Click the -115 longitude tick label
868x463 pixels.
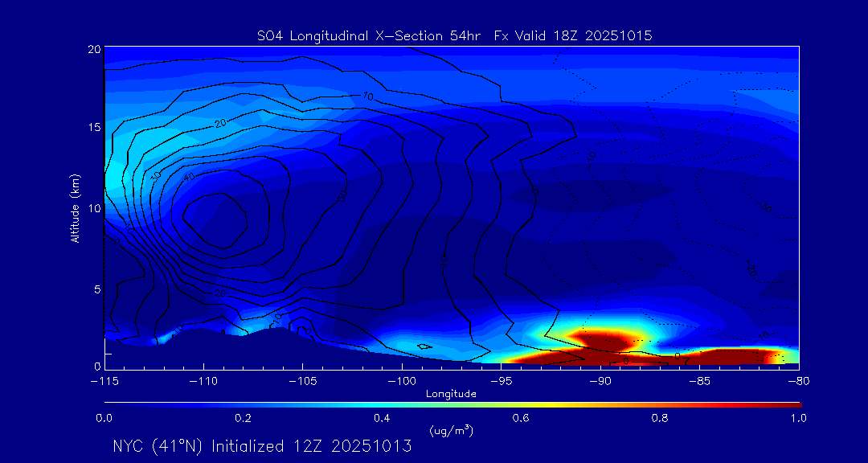tap(104, 382)
